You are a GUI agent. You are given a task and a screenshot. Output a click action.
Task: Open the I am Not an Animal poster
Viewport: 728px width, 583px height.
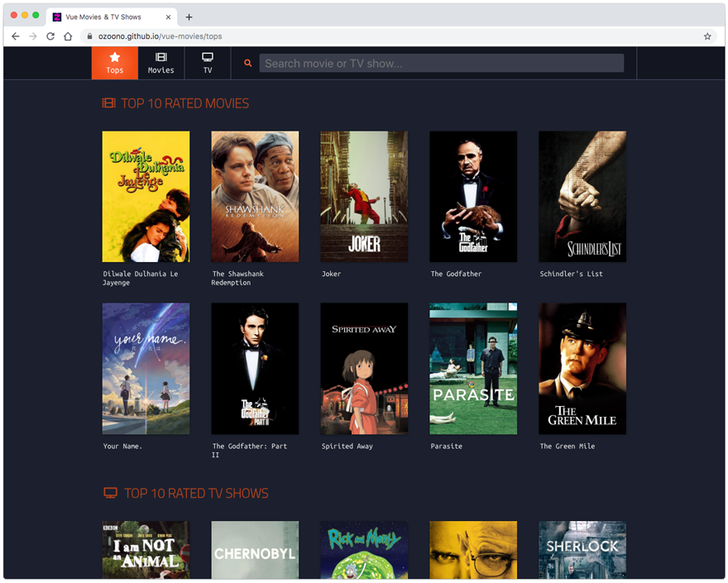point(146,550)
